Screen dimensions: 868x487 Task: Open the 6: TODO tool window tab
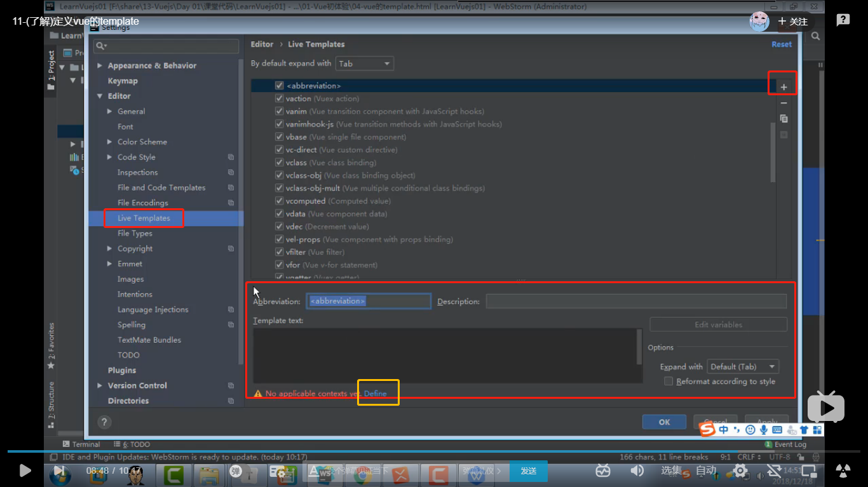point(132,444)
